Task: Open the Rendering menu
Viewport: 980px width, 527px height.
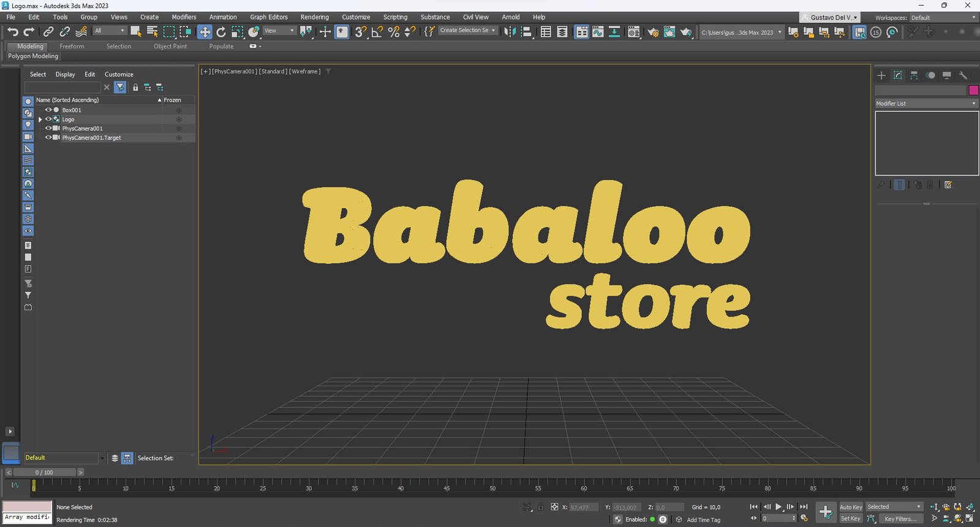Action: click(314, 17)
